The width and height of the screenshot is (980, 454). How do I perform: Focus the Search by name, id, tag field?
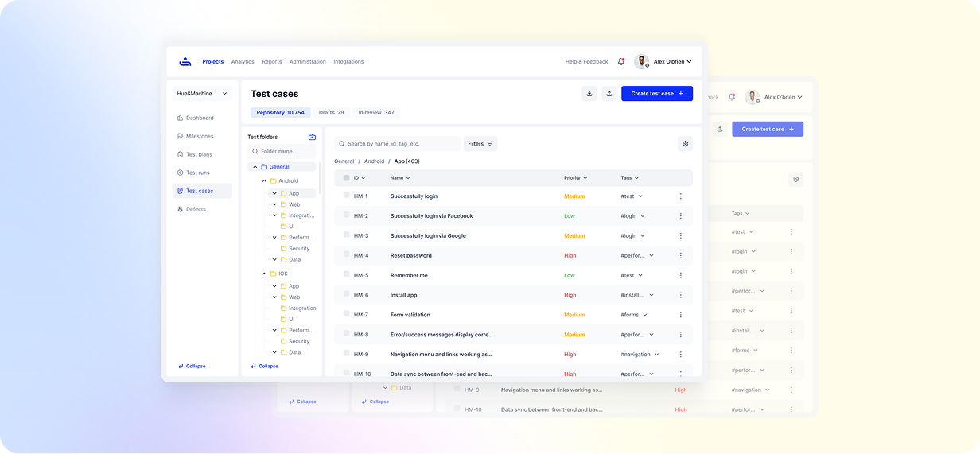[x=398, y=144]
